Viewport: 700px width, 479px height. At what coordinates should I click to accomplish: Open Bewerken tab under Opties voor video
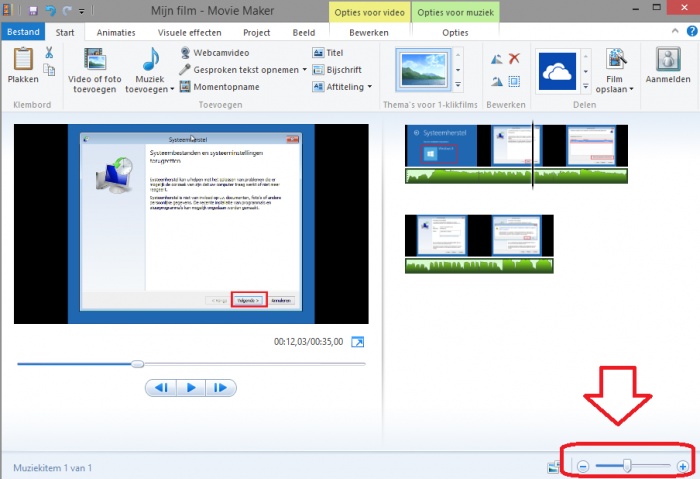click(369, 33)
